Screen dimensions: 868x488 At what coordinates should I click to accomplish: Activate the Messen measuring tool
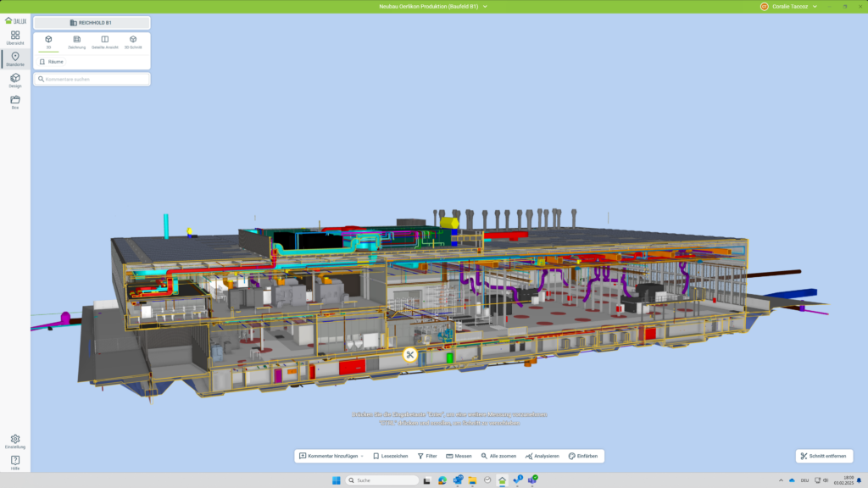click(x=459, y=456)
